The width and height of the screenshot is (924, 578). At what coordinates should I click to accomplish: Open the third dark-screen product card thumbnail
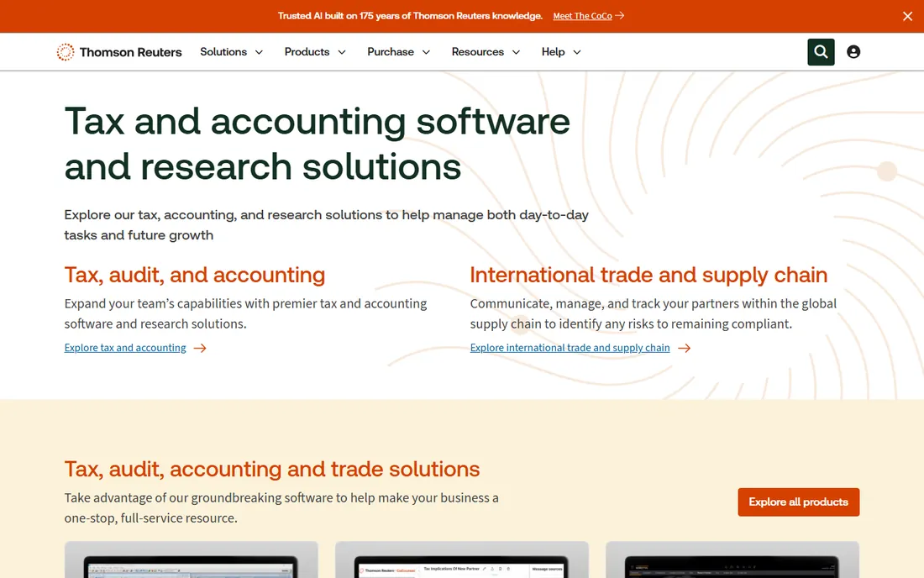[732, 560]
